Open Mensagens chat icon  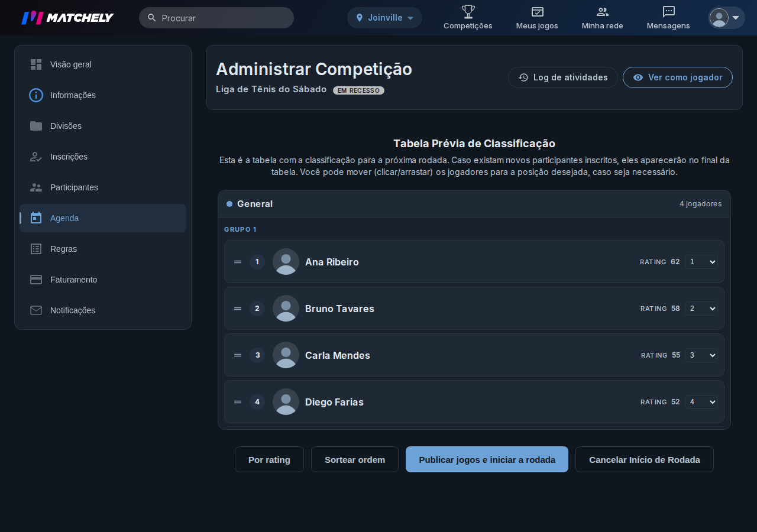(x=668, y=11)
